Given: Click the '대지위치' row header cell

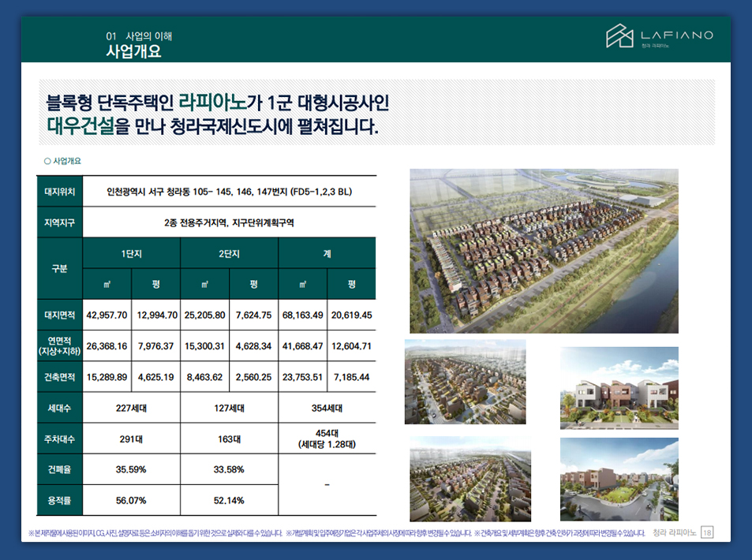Looking at the screenshot, I should 60,192.
